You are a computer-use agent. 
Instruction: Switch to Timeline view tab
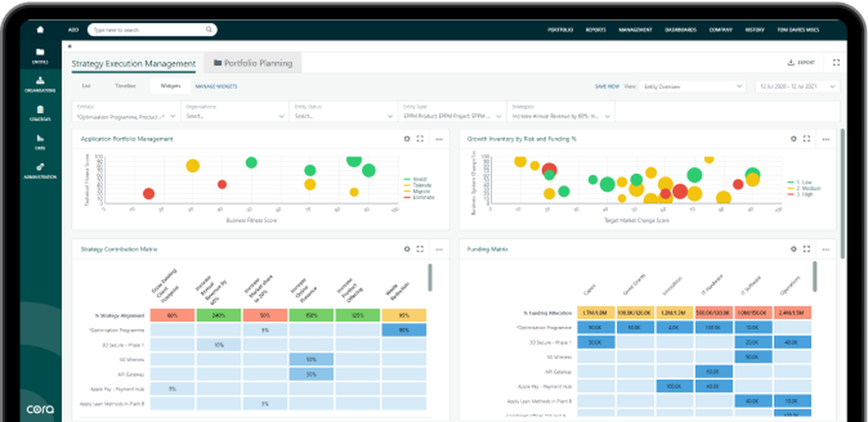point(125,86)
